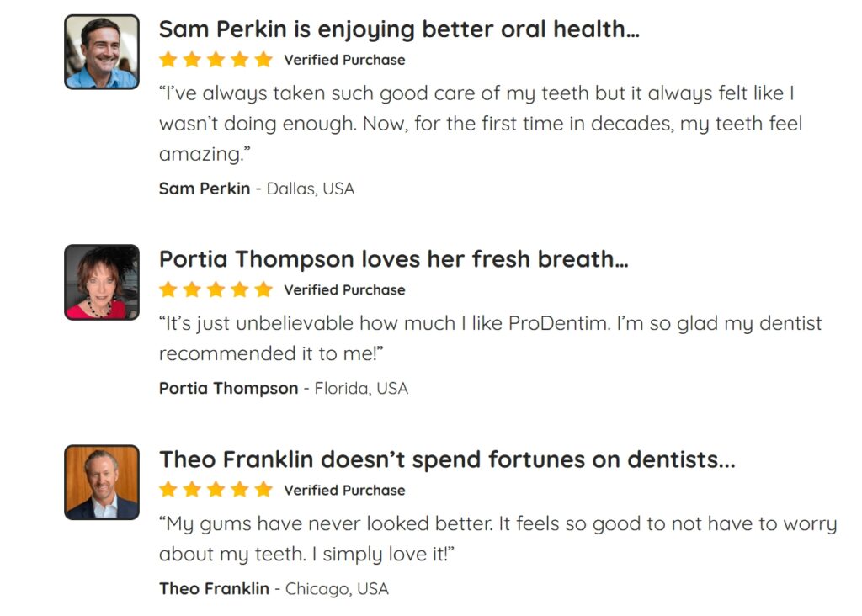
Task: Click 'Sam Perkin - Dallas, USA' signature
Action: point(257,189)
